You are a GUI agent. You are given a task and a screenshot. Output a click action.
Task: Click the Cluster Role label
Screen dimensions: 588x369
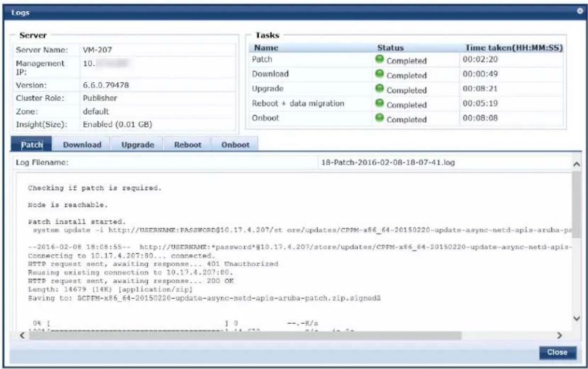pos(40,98)
